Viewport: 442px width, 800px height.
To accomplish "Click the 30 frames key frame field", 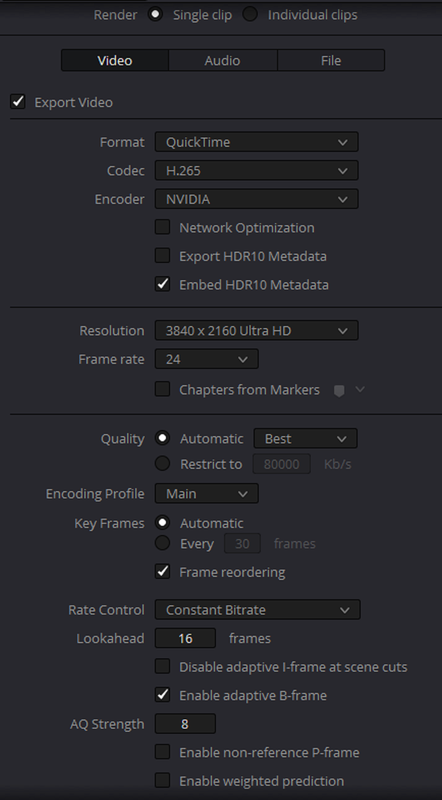I will 242,544.
